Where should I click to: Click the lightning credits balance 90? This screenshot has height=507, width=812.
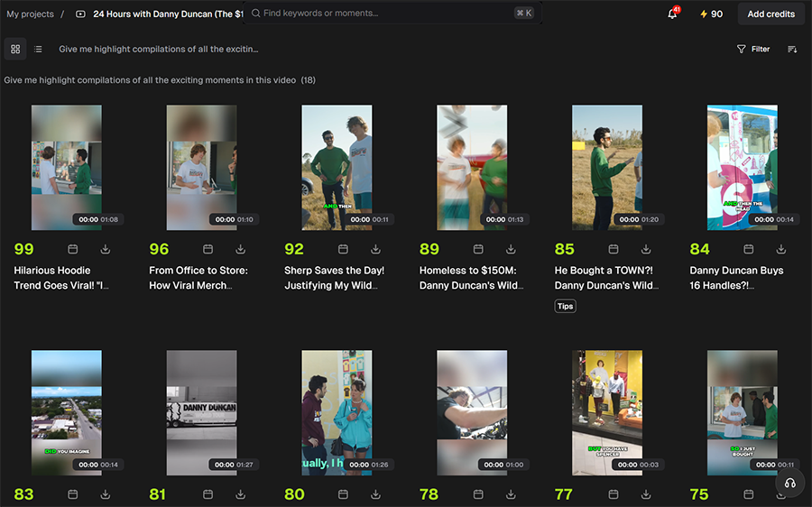711,14
